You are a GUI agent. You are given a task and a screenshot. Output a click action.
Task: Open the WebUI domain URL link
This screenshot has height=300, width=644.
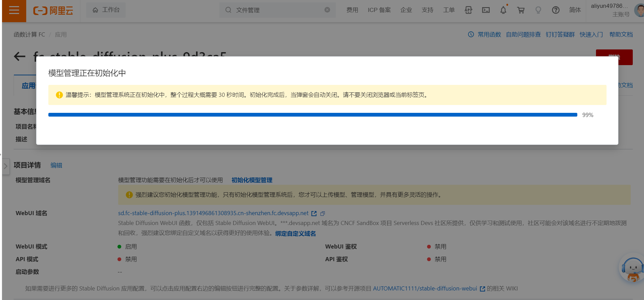213,213
